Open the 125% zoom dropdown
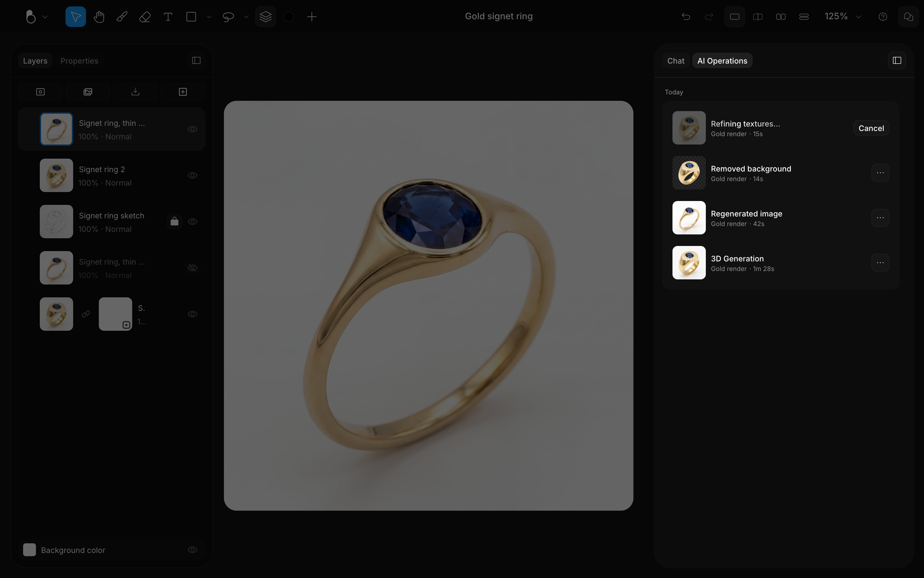Image resolution: width=924 pixels, height=578 pixels. (843, 16)
